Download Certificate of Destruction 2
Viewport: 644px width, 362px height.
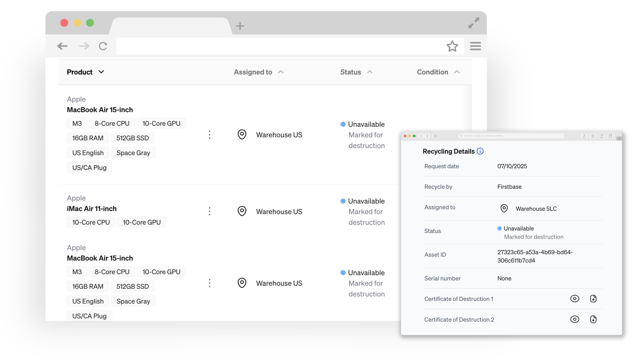[593, 319]
